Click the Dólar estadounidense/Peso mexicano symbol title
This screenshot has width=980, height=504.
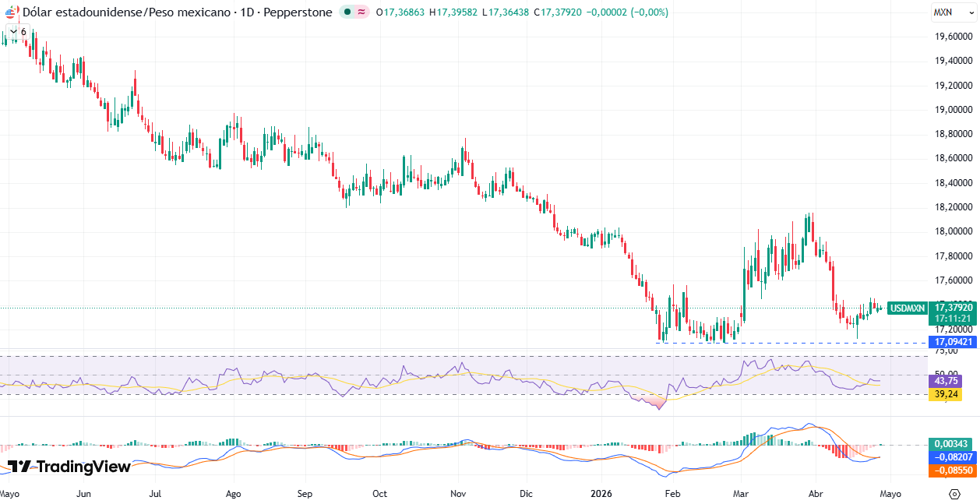tap(128, 12)
